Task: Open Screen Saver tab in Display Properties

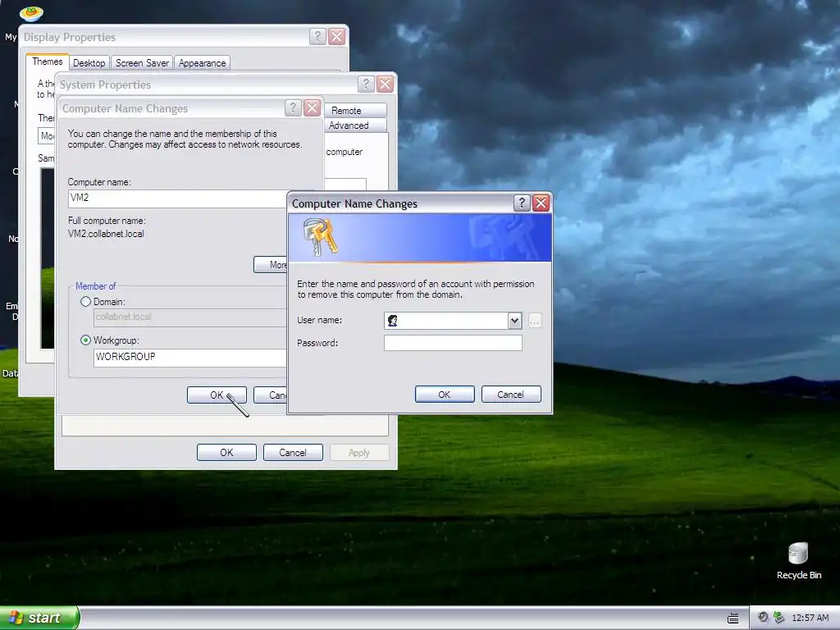Action: coord(142,63)
